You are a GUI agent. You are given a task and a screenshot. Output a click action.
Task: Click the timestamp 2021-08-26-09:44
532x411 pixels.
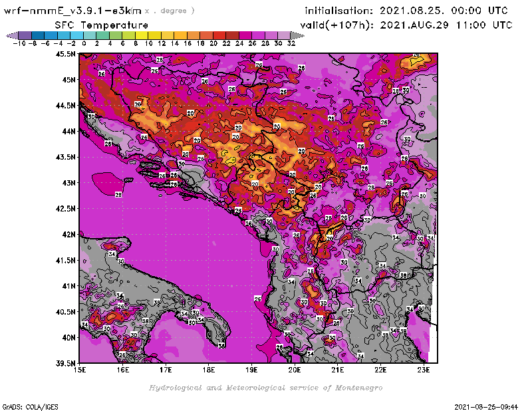point(486,407)
